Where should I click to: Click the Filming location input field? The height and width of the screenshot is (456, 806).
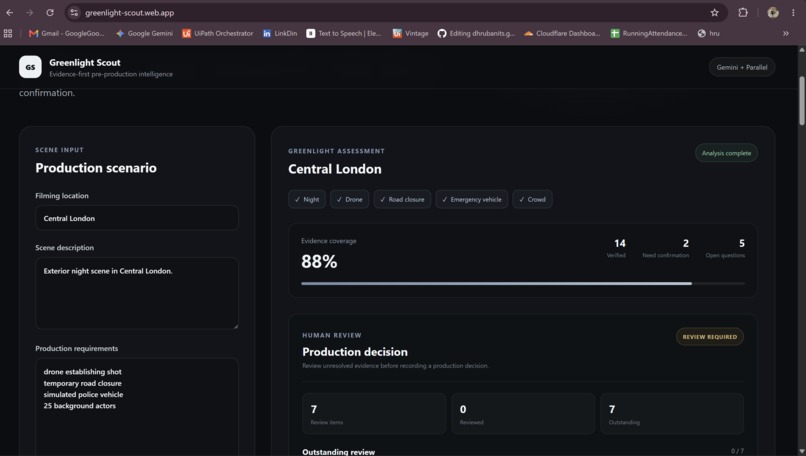tap(137, 218)
